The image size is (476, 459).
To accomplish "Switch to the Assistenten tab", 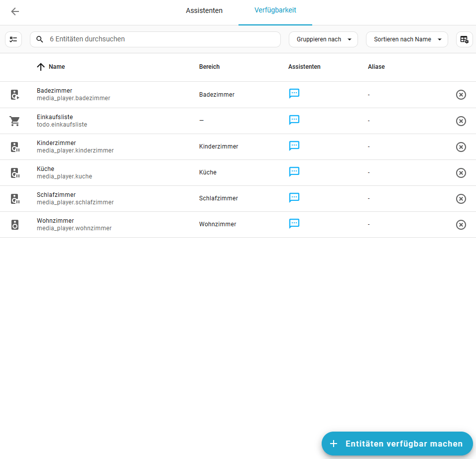I will pos(204,10).
